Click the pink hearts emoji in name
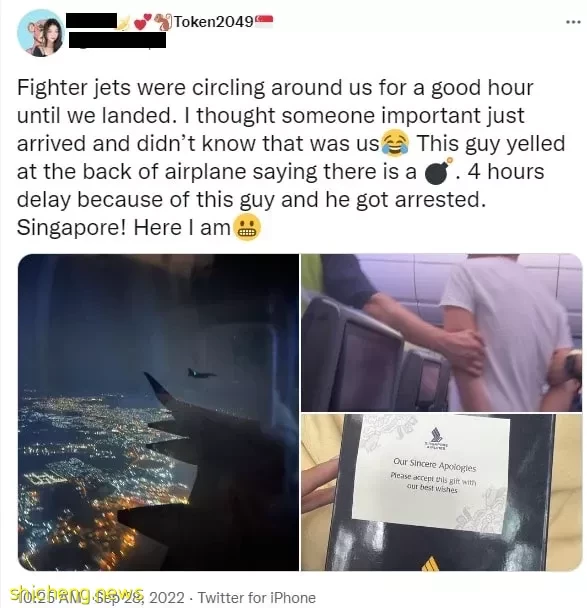Viewport: 587px width, 608px height. pyautogui.click(x=143, y=22)
